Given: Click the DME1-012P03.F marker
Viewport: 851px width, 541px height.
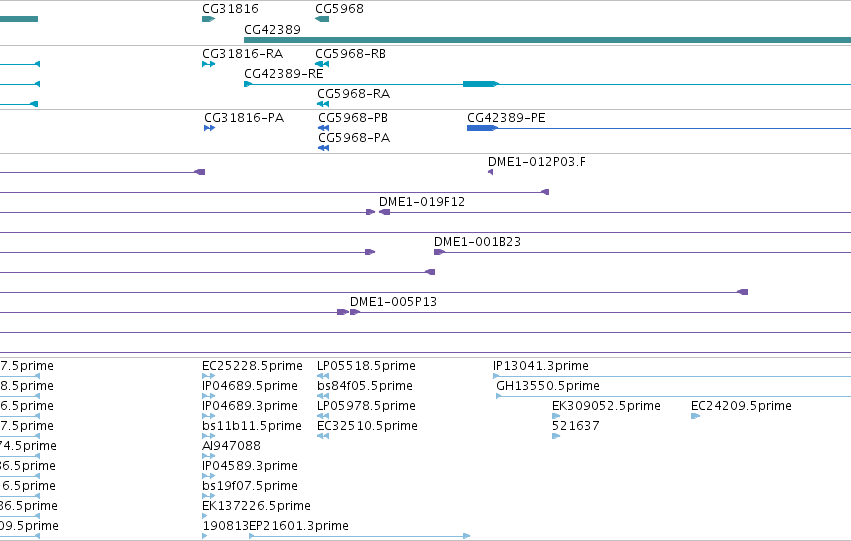Looking at the screenshot, I should (x=491, y=172).
